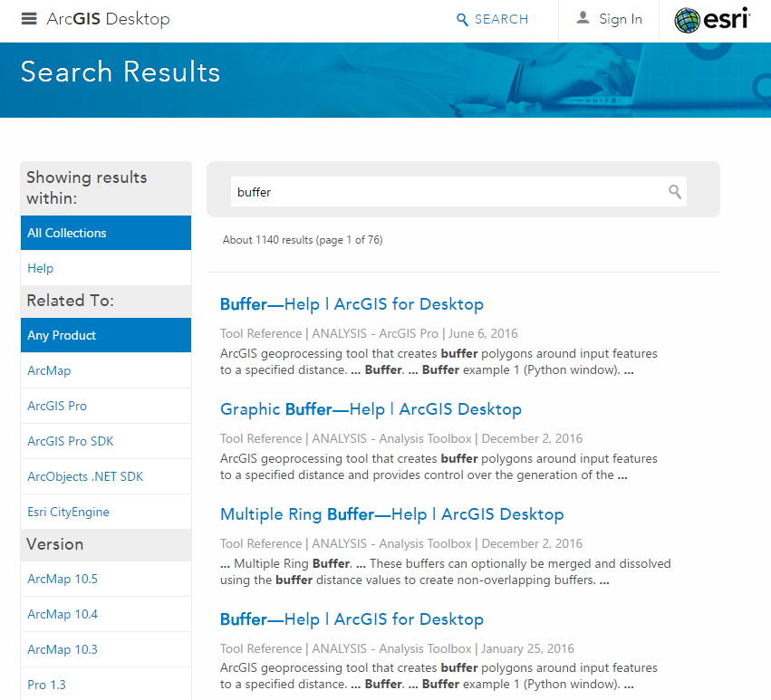The height and width of the screenshot is (700, 771).
Task: Choose version ArcMap 10.4
Action: (106, 615)
